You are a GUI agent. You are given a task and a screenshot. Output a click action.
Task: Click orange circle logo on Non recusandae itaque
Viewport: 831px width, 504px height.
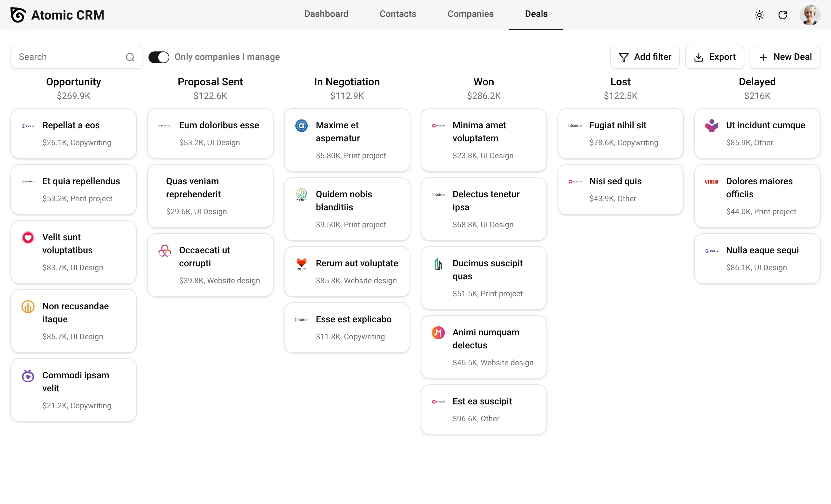tap(28, 306)
